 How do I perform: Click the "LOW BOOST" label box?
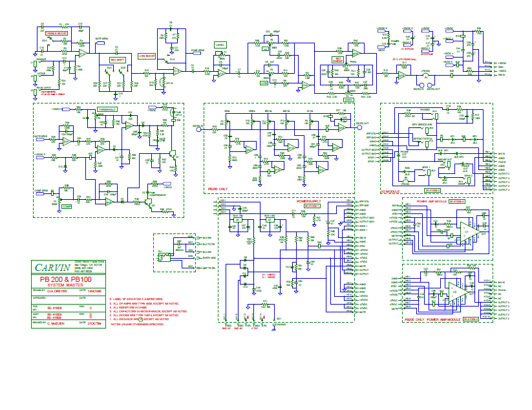(x=147, y=56)
